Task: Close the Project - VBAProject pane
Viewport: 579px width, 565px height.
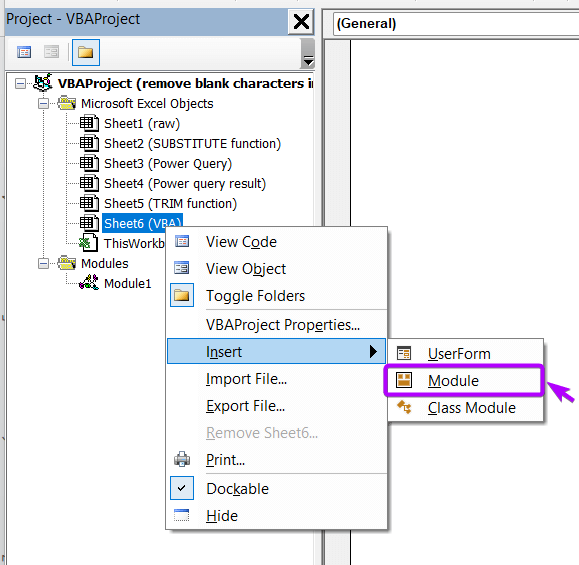Action: (301, 21)
